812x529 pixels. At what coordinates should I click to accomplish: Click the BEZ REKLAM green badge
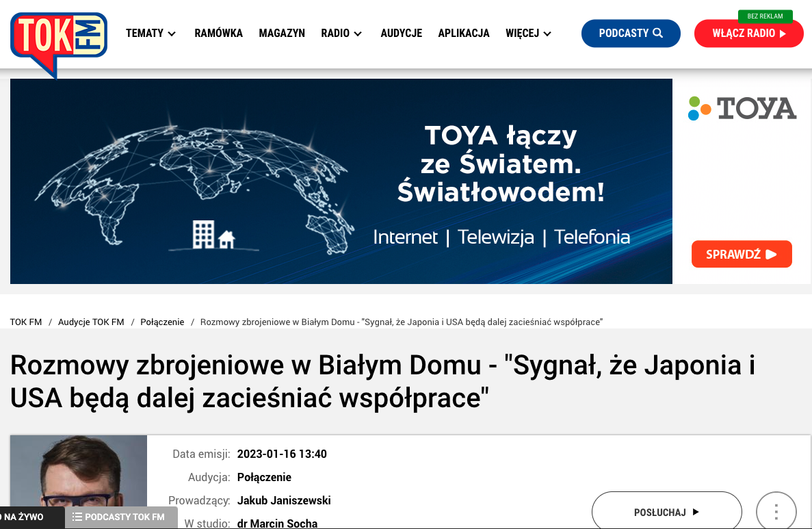[765, 16]
